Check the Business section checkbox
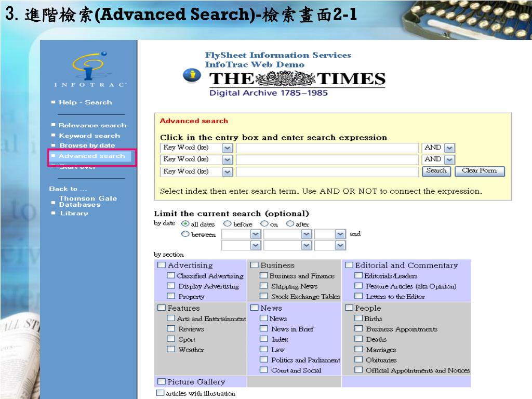 click(254, 264)
